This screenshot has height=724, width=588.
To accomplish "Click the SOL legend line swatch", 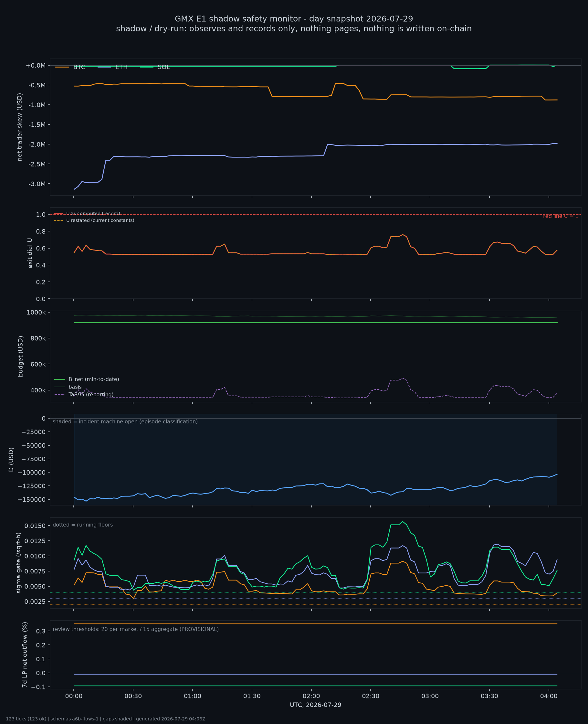I will 147,67.
